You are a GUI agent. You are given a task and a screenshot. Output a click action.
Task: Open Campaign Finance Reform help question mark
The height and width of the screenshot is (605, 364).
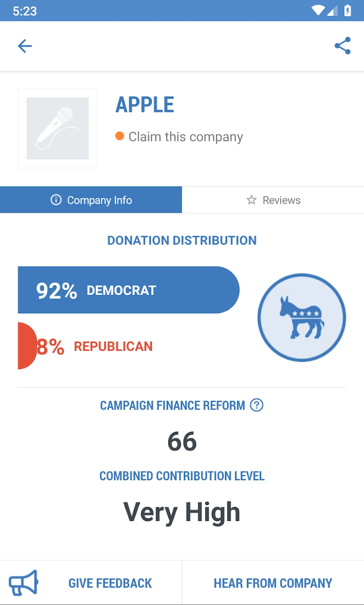[x=257, y=405]
